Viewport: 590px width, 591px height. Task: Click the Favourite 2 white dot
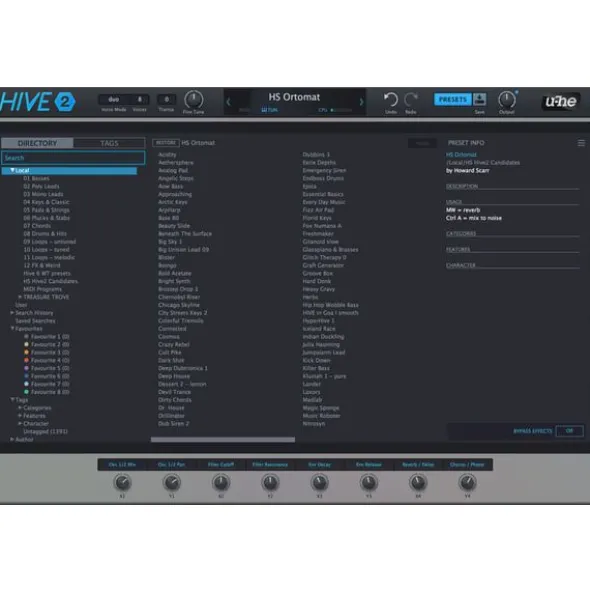26,344
